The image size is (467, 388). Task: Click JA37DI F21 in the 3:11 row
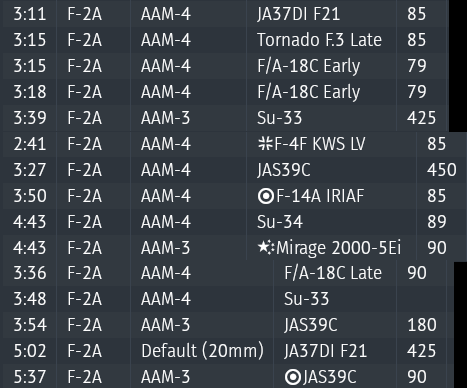click(x=298, y=14)
